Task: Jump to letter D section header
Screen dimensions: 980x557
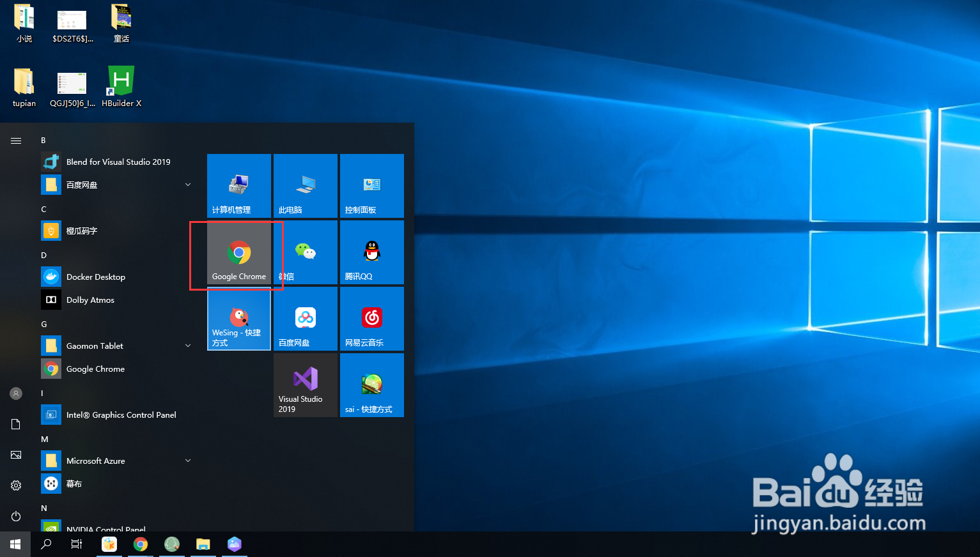Action: coord(43,256)
